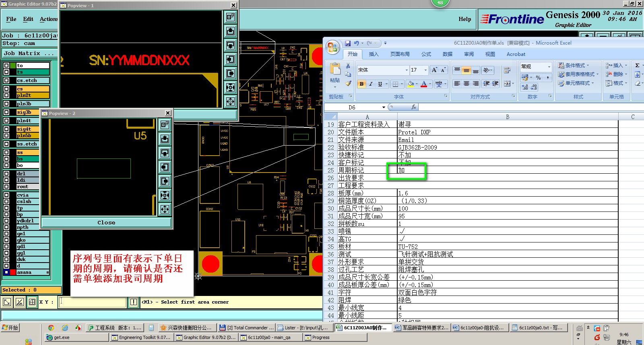Open the Edit menu in Graphic Editor
Image resolution: width=644 pixels, height=345 pixels.
click(28, 19)
